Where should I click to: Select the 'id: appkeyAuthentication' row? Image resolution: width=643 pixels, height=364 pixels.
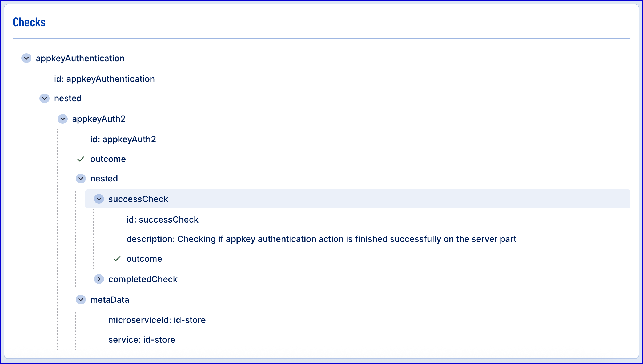tap(104, 79)
